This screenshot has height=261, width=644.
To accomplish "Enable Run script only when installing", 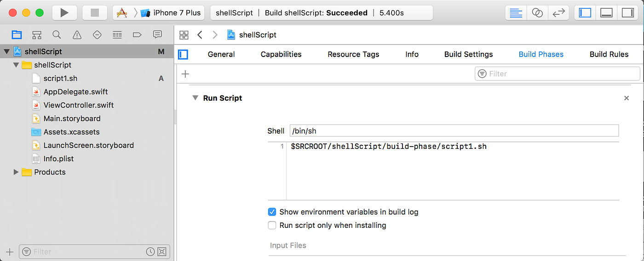I will pos(272,226).
